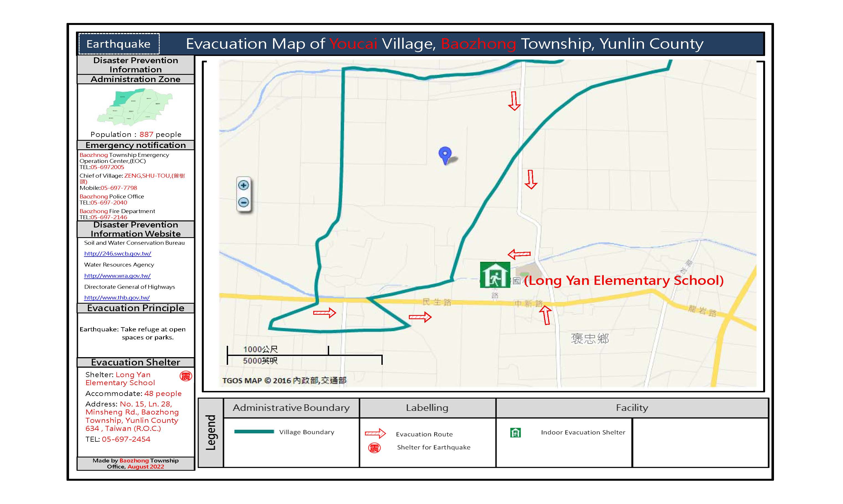Click the Evacuation Shelter heading
Viewport: 843px width, 504px height.
[x=136, y=362]
